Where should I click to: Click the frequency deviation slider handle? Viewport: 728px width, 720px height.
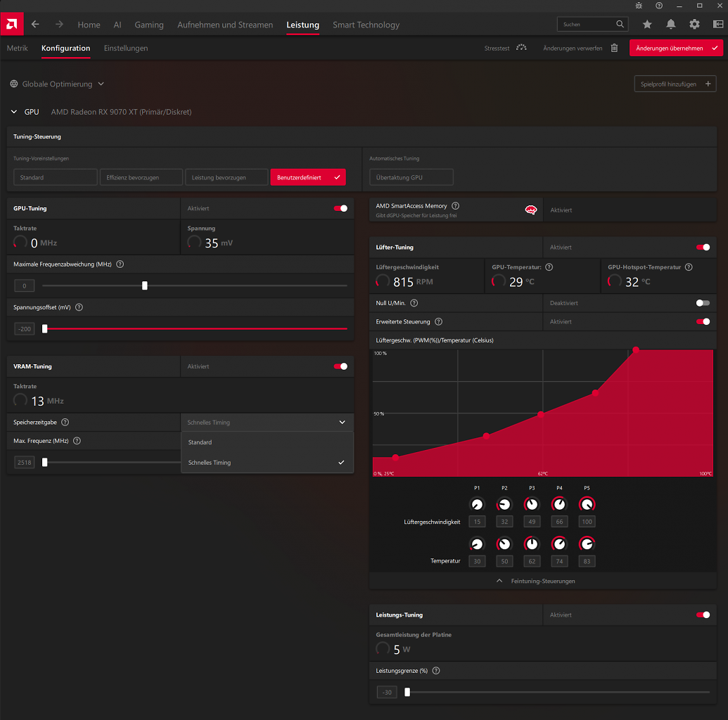point(145,285)
